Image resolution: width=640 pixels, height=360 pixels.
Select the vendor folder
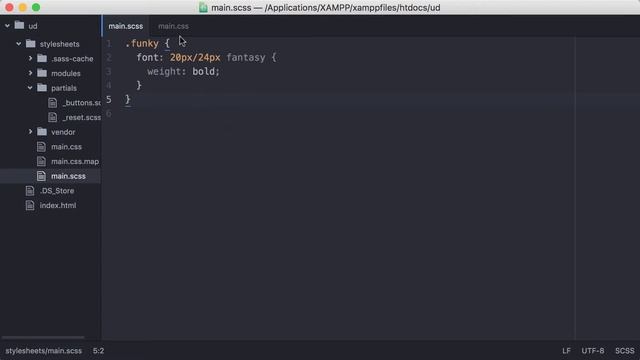(x=63, y=132)
